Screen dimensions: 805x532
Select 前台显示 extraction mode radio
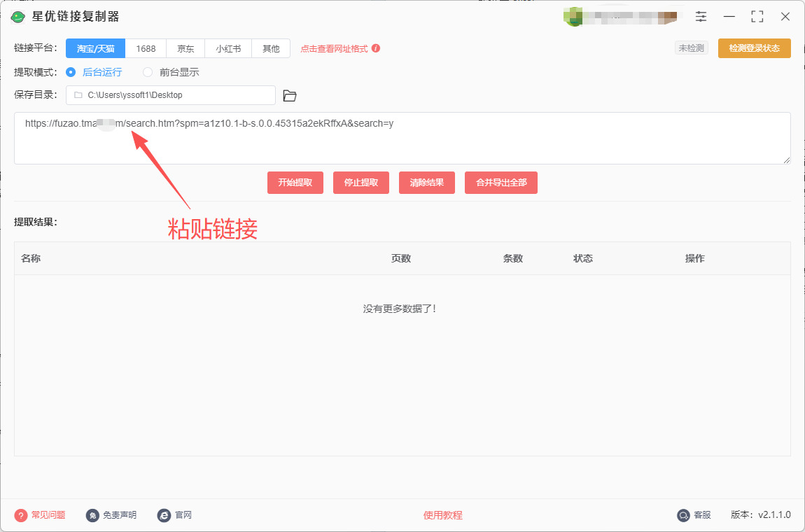click(148, 72)
